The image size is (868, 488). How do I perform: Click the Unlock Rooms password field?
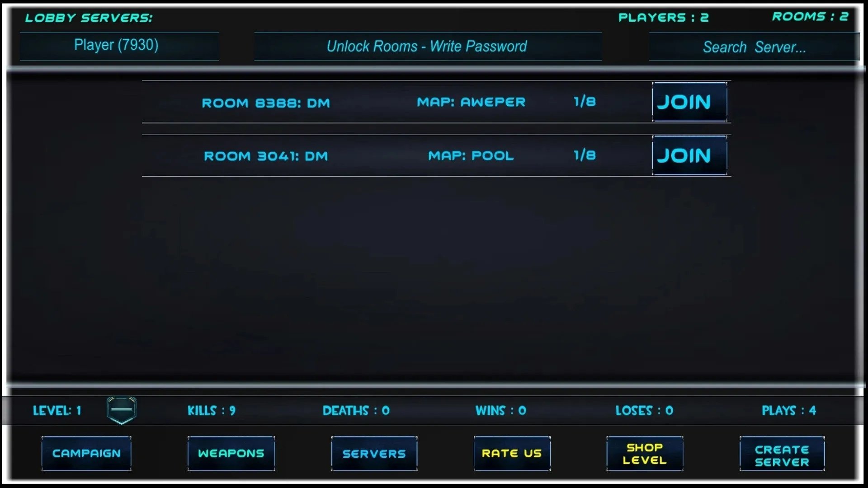coord(426,46)
